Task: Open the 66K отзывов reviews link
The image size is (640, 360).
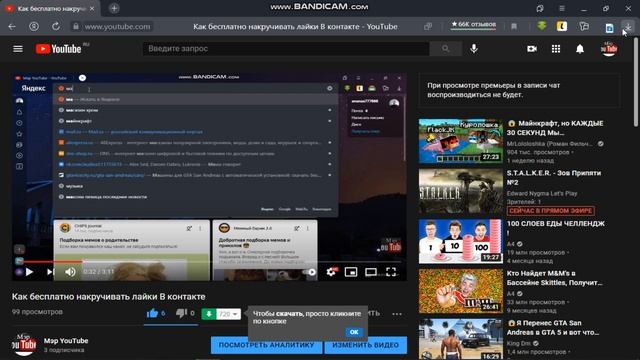Action: [473, 24]
